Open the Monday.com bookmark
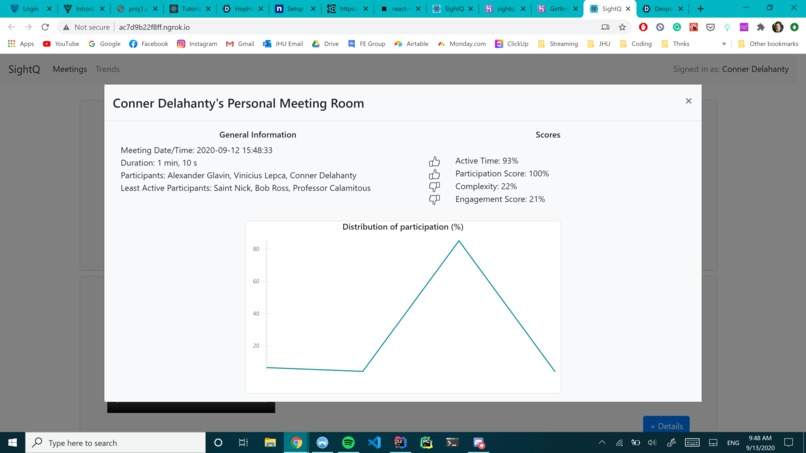The height and width of the screenshot is (453, 806). (462, 44)
